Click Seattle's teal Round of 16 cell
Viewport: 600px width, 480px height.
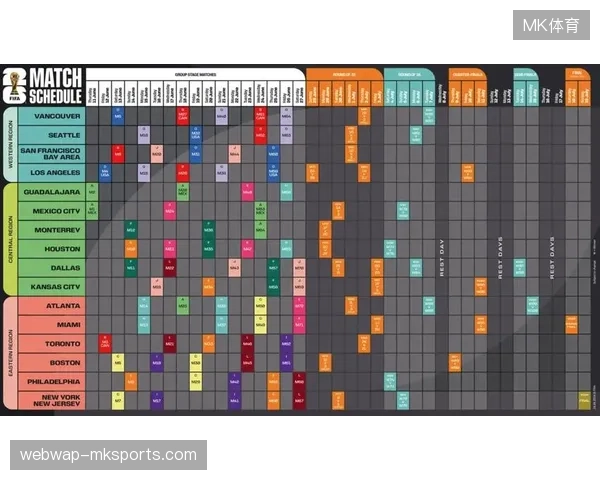point(416,135)
